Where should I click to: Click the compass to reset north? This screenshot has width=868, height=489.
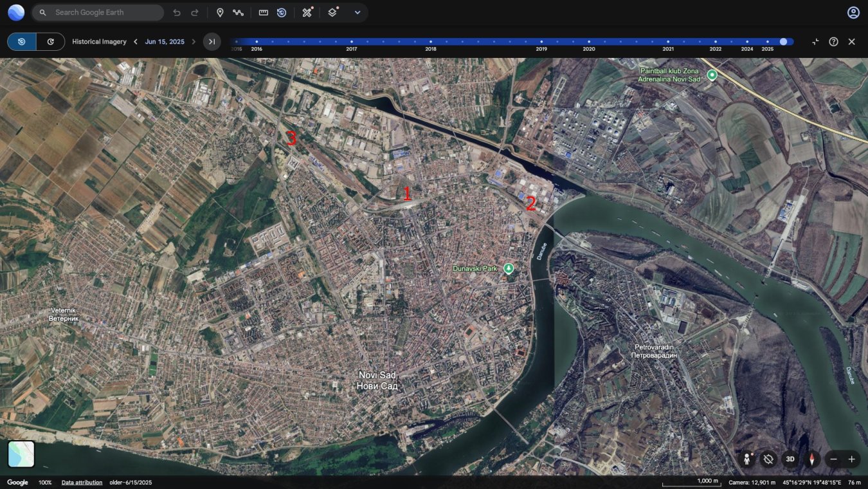click(812, 459)
